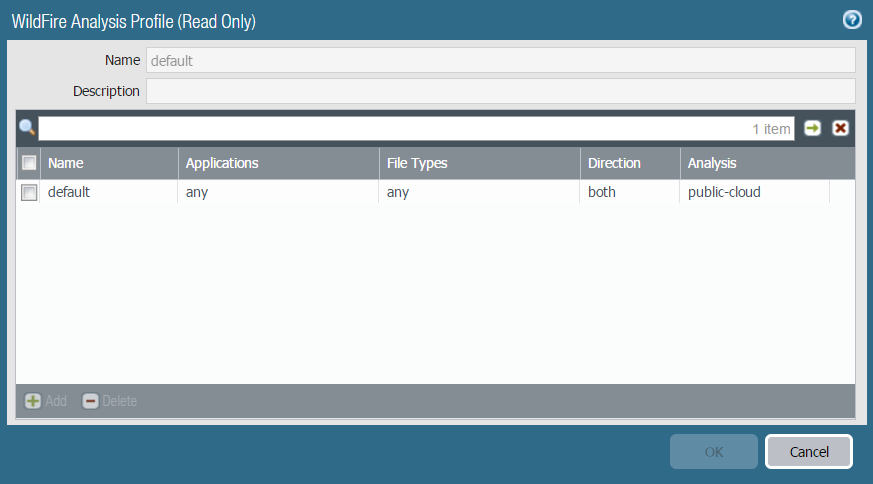Sort by the Analysis column header

point(767,163)
